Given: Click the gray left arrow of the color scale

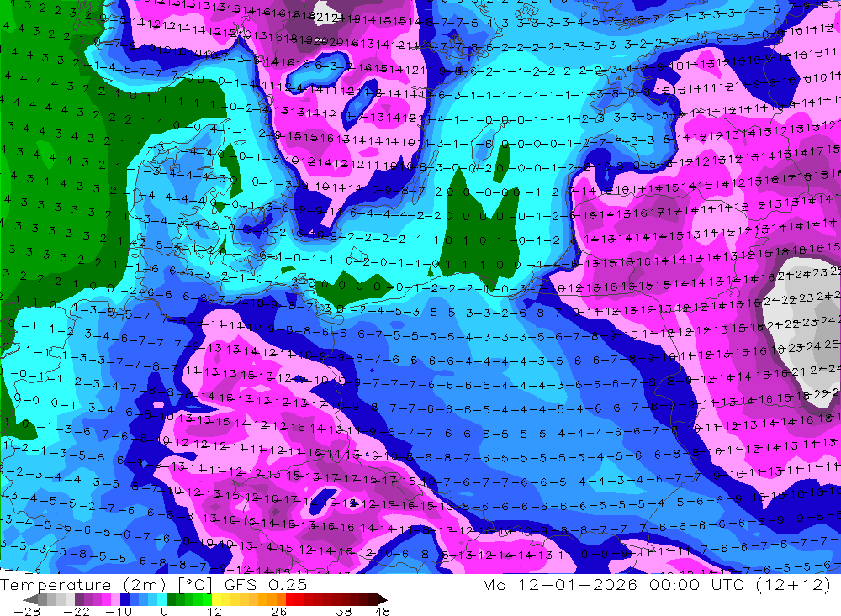Looking at the screenshot, I should pyautogui.click(x=30, y=599).
